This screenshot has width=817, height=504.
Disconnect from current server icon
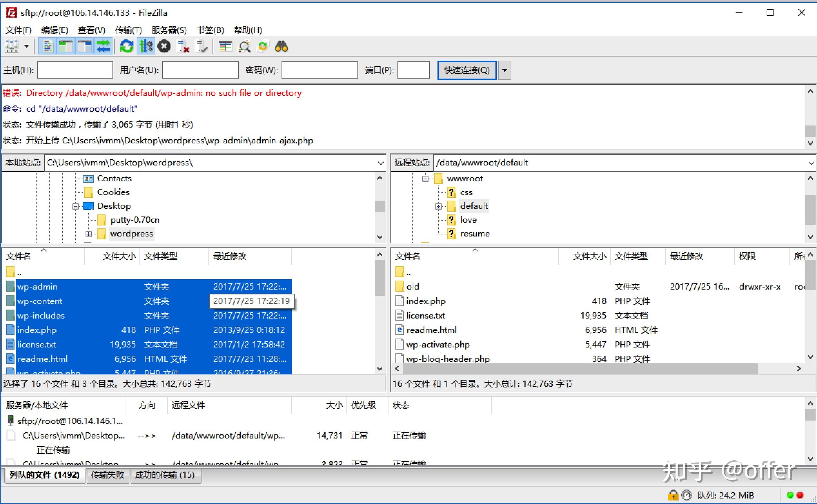(183, 46)
